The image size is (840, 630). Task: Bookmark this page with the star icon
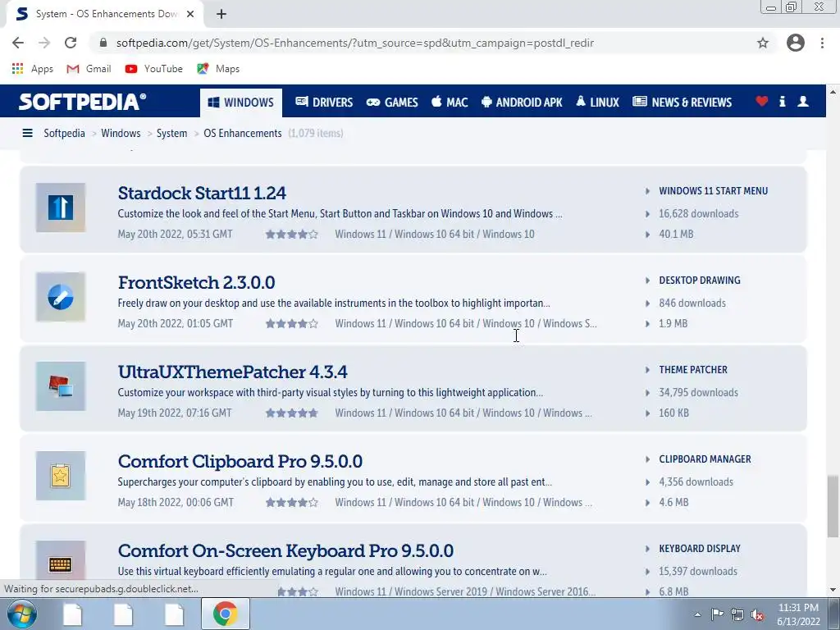tap(763, 43)
